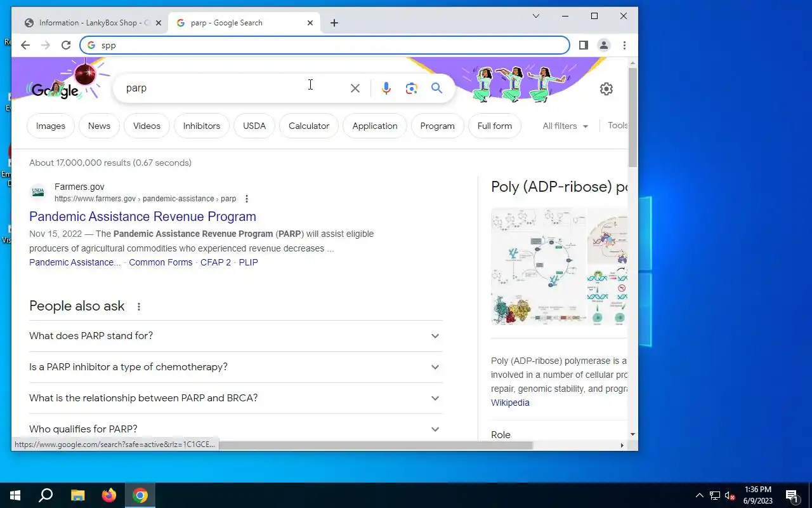The image size is (812, 508).
Task: Open the Common Forms sitelink
Action: (160, 262)
